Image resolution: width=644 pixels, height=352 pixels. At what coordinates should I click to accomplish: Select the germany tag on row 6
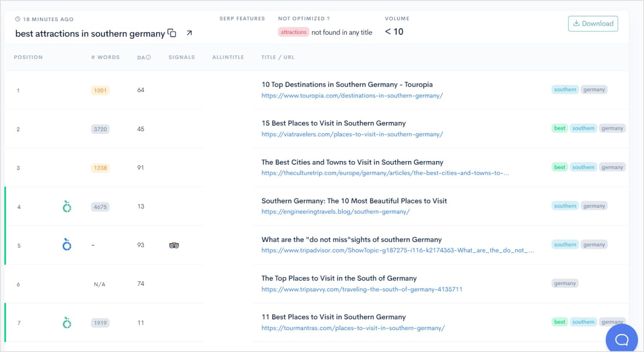pos(565,283)
